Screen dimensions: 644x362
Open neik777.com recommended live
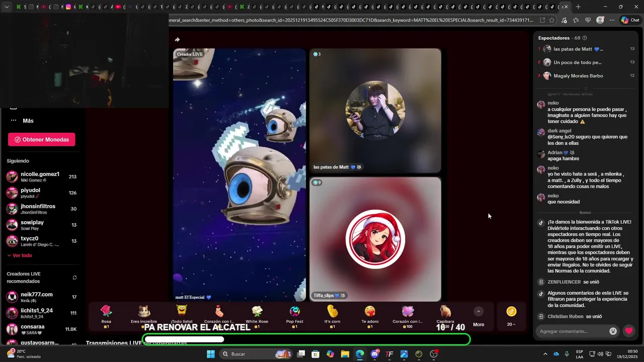(41, 297)
